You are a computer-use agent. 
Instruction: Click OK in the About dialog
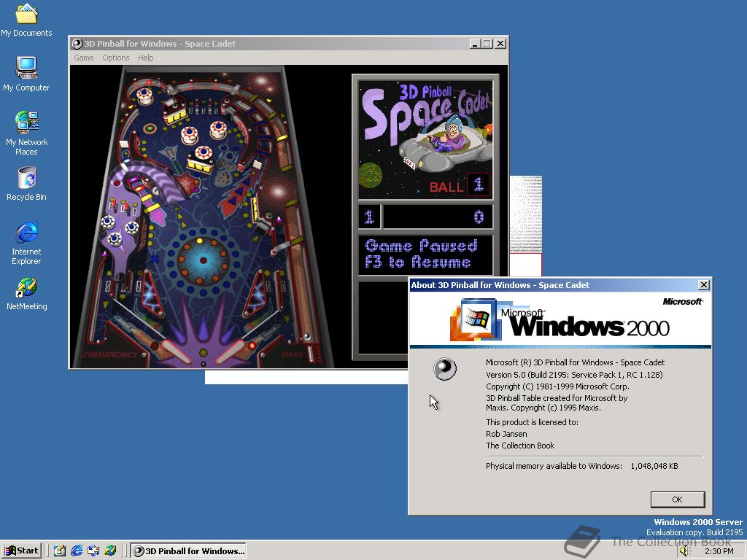(677, 499)
